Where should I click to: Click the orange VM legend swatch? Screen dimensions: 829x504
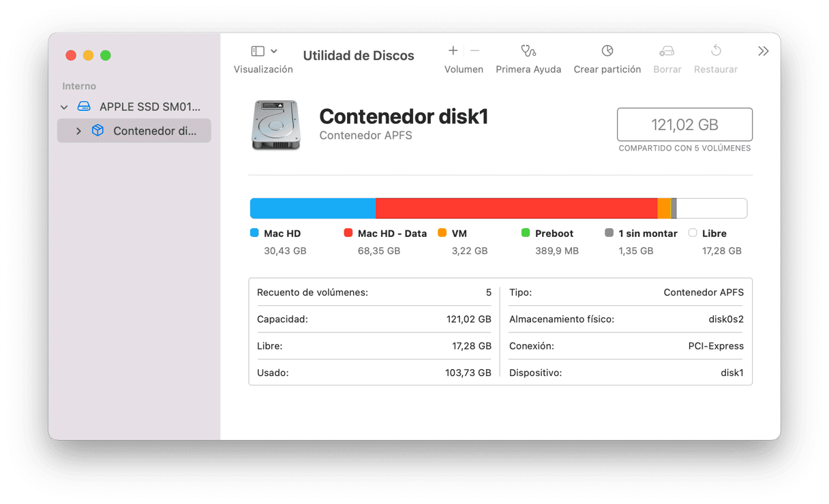pyautogui.click(x=442, y=233)
